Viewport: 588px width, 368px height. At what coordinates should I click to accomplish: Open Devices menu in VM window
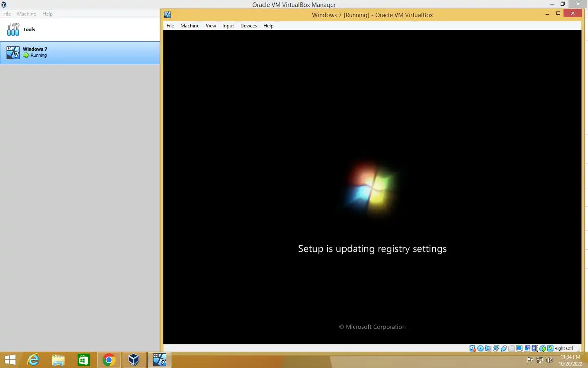pos(249,25)
